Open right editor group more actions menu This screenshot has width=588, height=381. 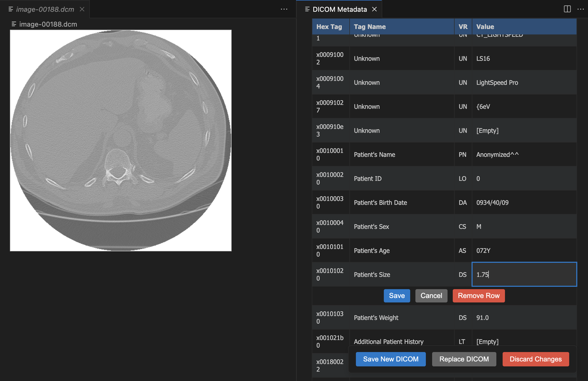(x=580, y=9)
